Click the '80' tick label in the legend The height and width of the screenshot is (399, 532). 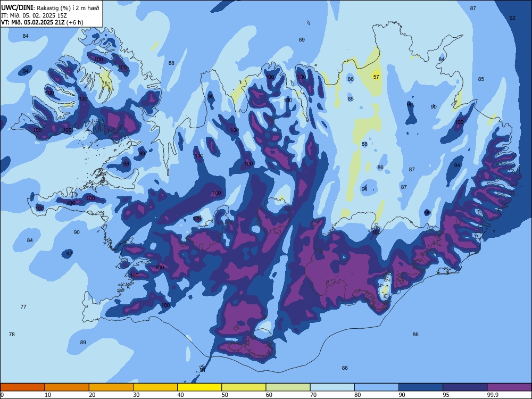click(358, 395)
